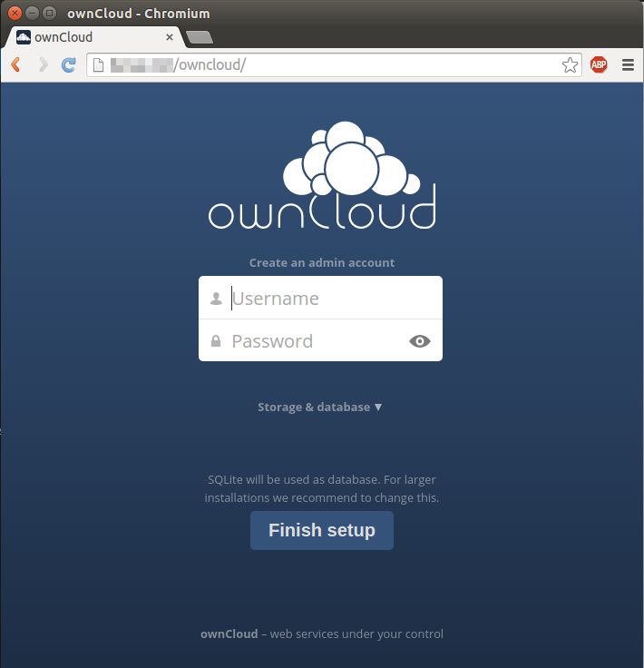
Task: Select the ownCloud browser tab
Action: pos(93,37)
